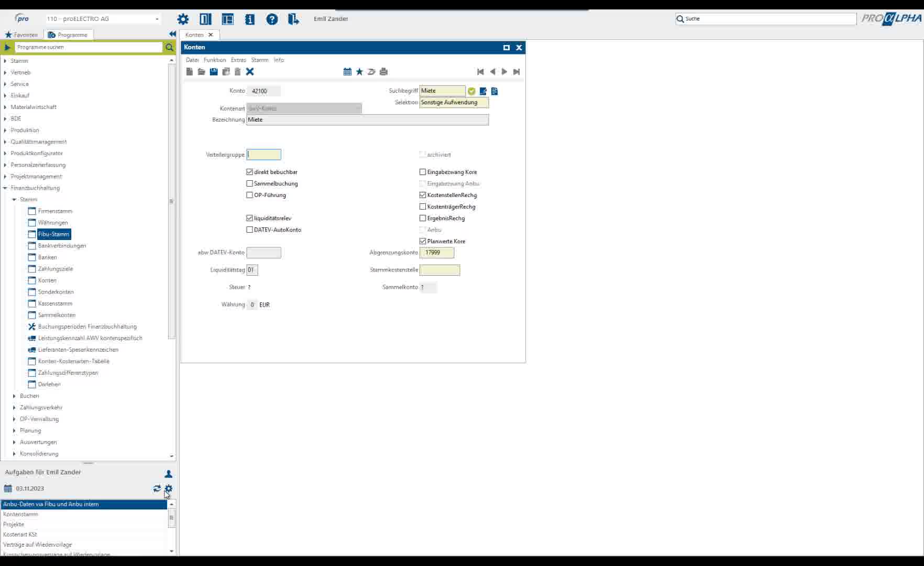
Task: Save the account with the disk icon
Action: [x=214, y=72]
